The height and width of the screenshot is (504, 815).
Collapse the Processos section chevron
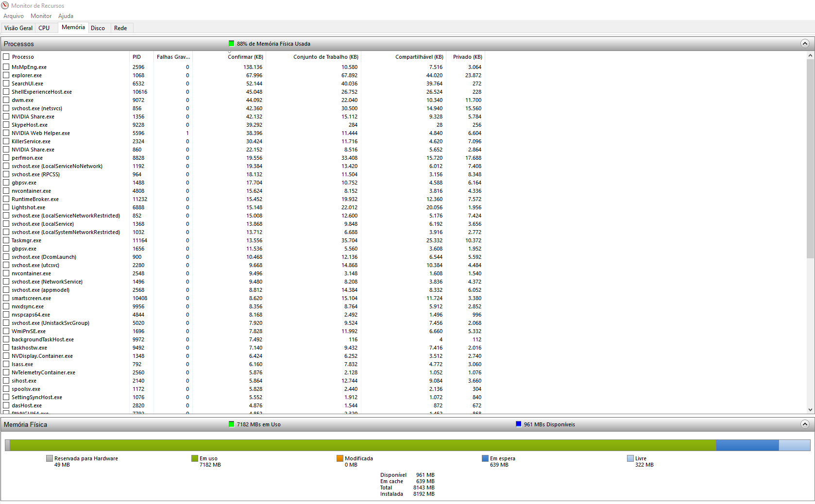pos(805,44)
